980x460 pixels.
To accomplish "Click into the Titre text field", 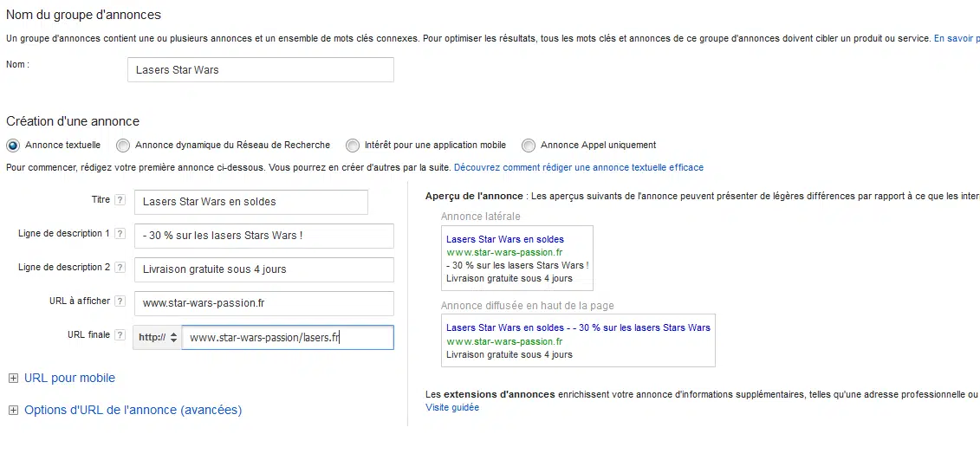I will pyautogui.click(x=251, y=202).
